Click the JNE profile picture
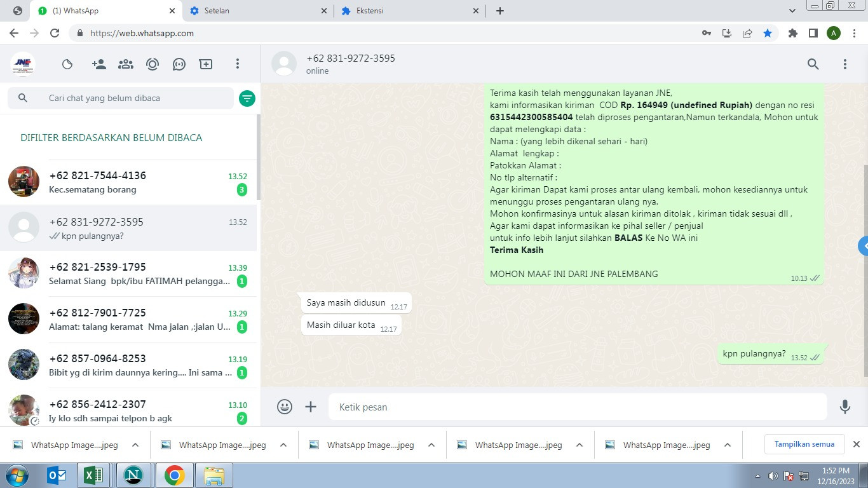868x488 pixels. tap(23, 64)
